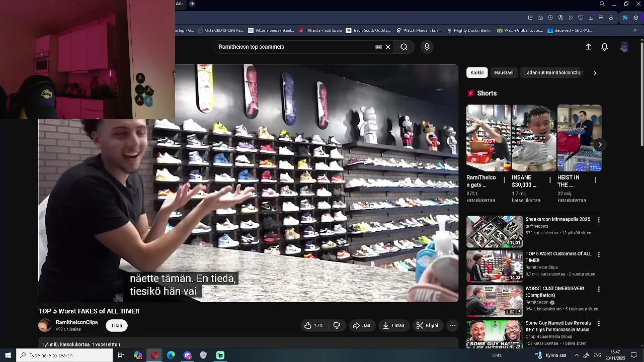The image size is (644, 362).
Task: Click the browser easy-setup menu lines icon
Action: [x=601, y=18]
